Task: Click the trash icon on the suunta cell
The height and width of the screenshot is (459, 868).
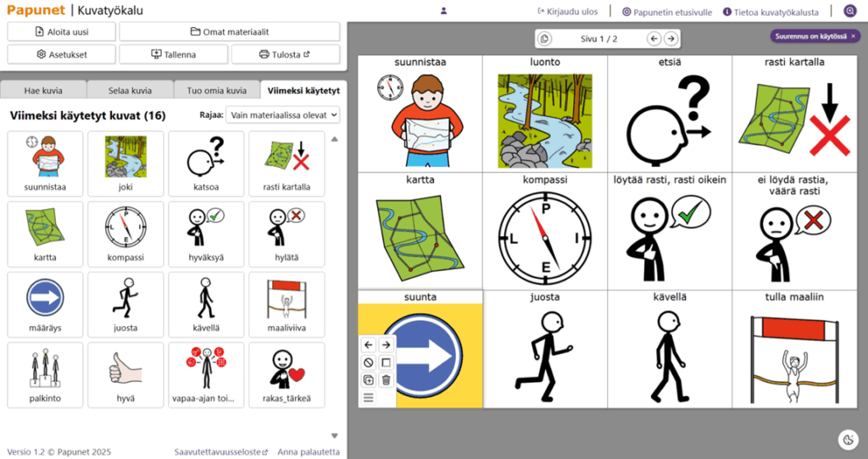Action: (386, 380)
